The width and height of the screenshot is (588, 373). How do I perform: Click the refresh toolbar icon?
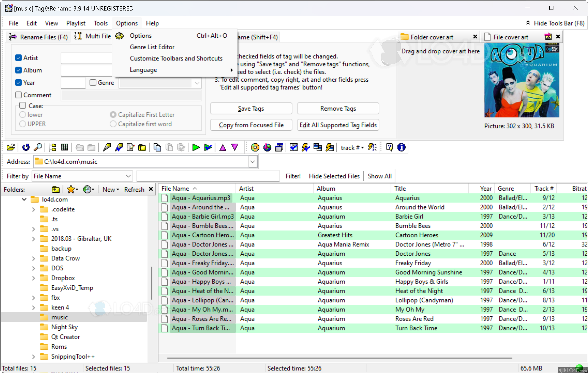[x=26, y=147]
